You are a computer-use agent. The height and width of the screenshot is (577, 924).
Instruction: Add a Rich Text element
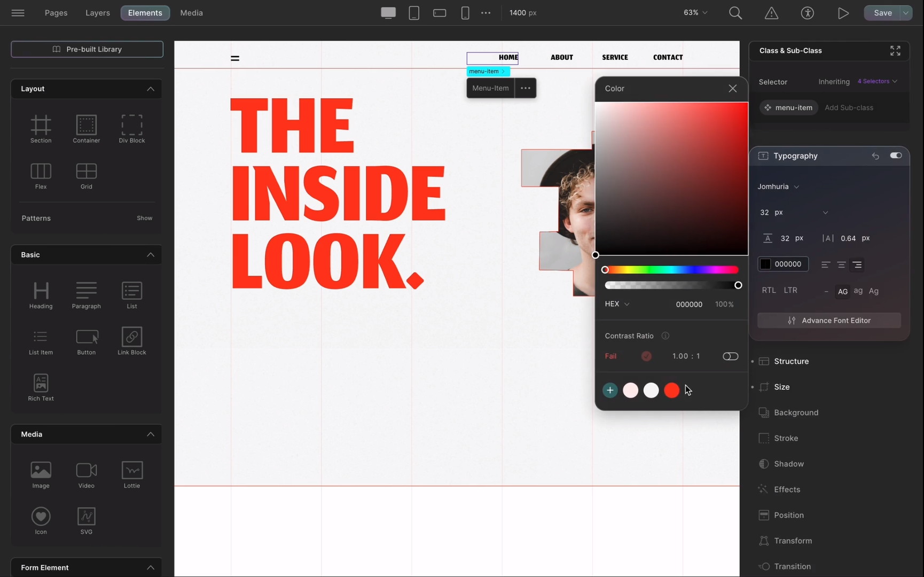pyautogui.click(x=41, y=387)
